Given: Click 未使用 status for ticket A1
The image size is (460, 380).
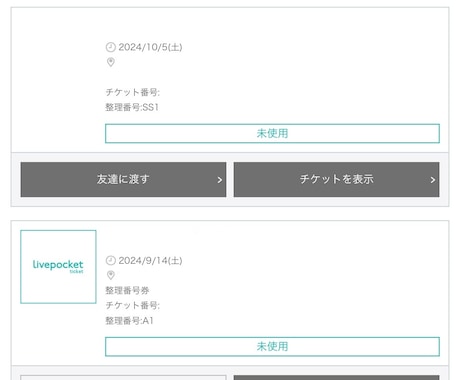Looking at the screenshot, I should pos(272,347).
